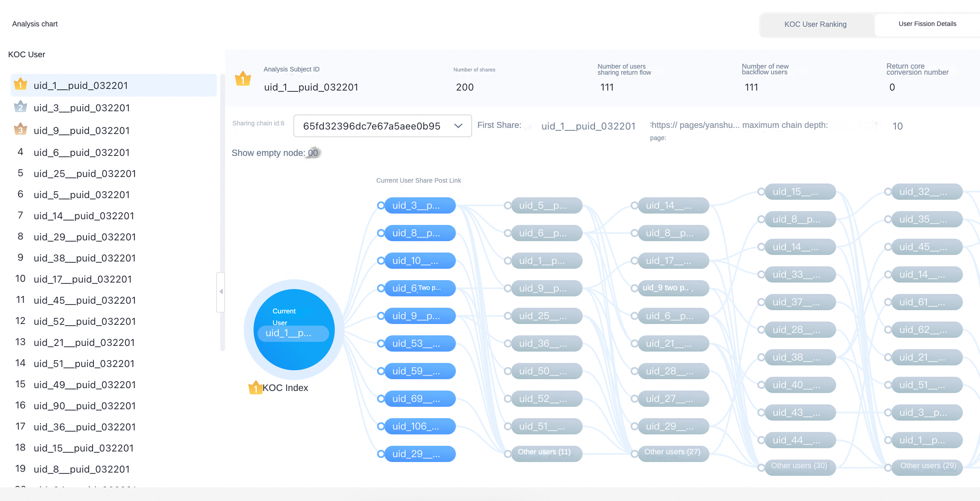Click the crown icon beside Analysis Subject ID
This screenshot has width=980, height=501.
coord(243,79)
